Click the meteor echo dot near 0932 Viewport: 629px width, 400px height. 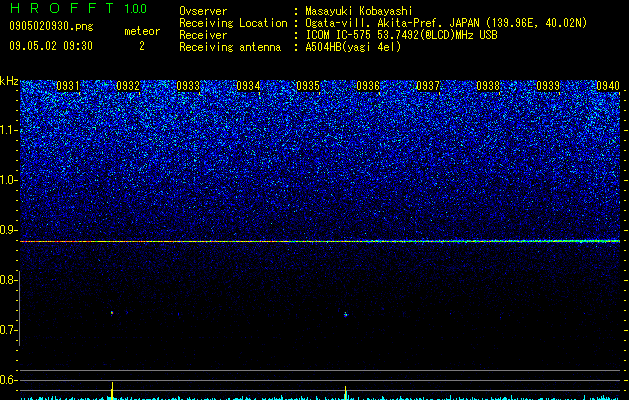[112, 313]
